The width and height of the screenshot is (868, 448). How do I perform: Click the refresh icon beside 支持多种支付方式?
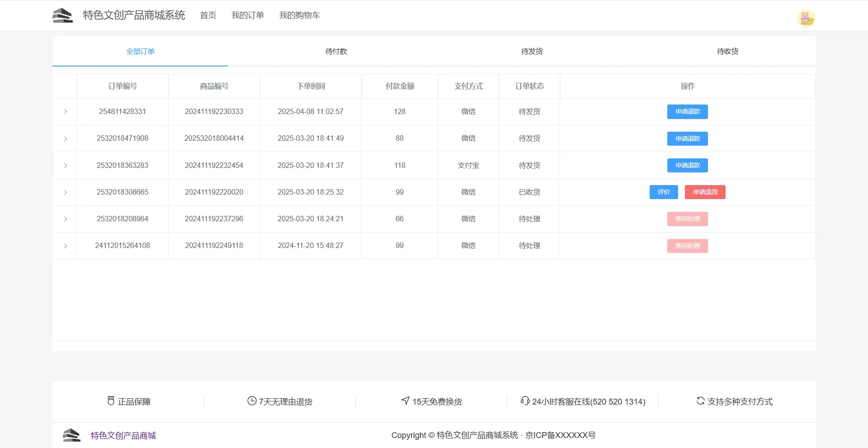[700, 401]
